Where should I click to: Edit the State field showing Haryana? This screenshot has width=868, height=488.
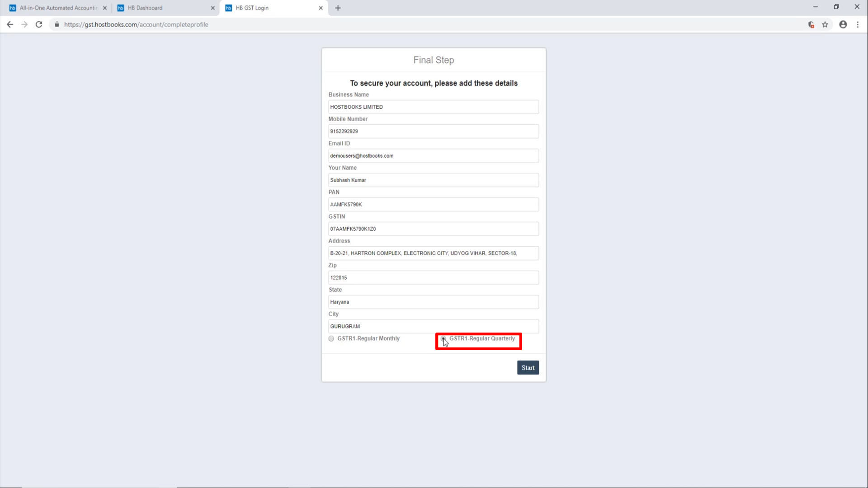[434, 302]
